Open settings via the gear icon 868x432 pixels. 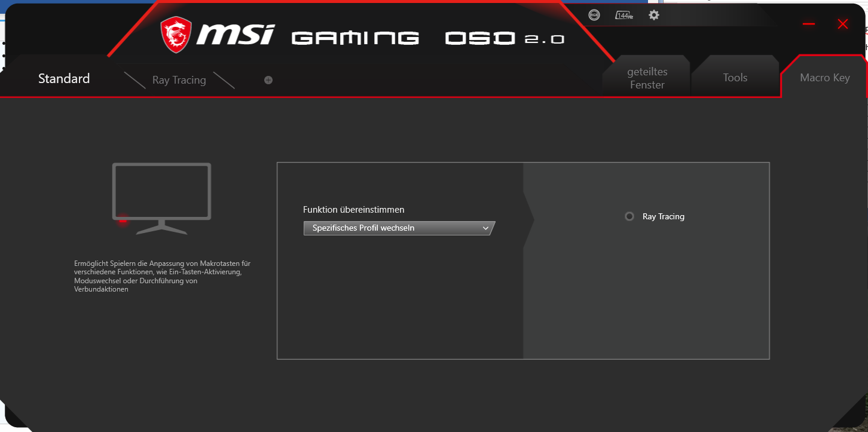tap(654, 15)
